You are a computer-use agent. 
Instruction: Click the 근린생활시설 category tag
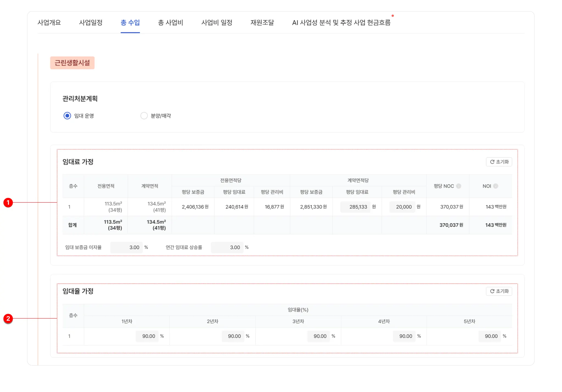72,63
